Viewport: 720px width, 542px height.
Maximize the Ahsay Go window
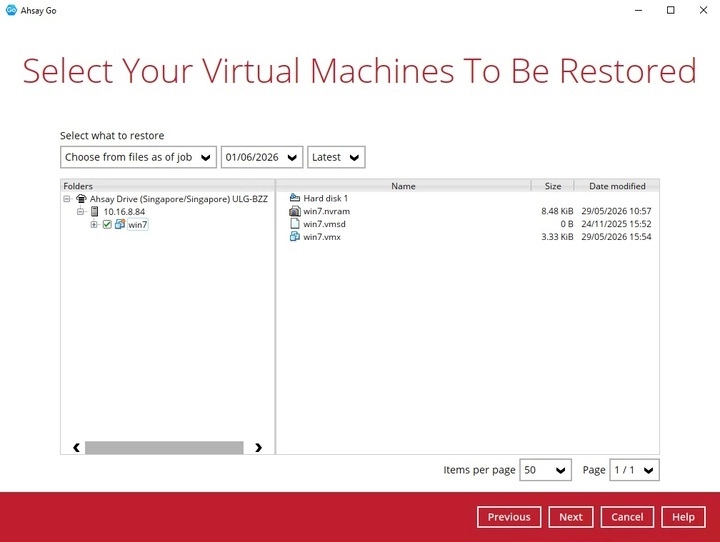point(670,10)
